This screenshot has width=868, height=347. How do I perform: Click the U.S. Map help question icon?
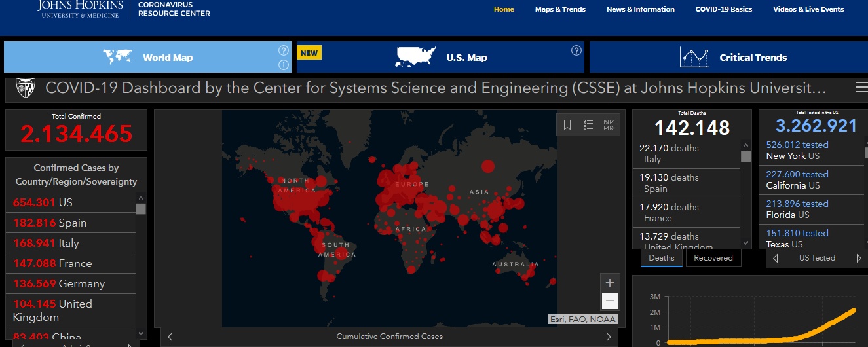[576, 50]
